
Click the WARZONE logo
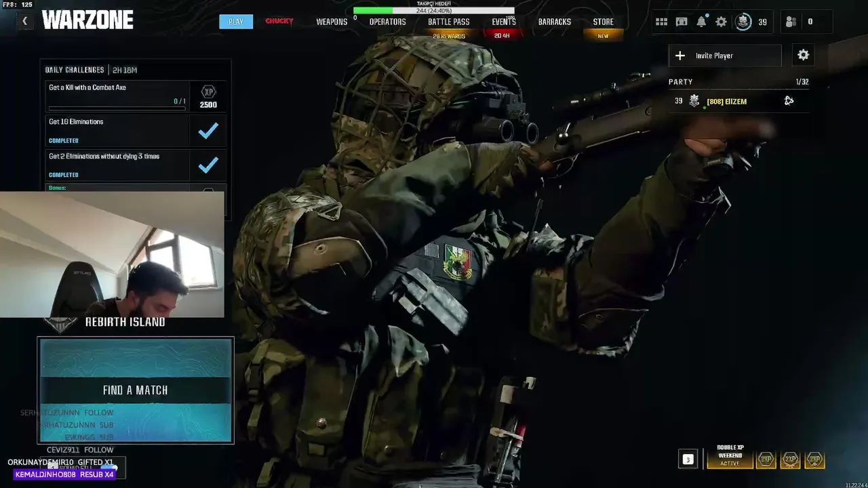tap(87, 20)
